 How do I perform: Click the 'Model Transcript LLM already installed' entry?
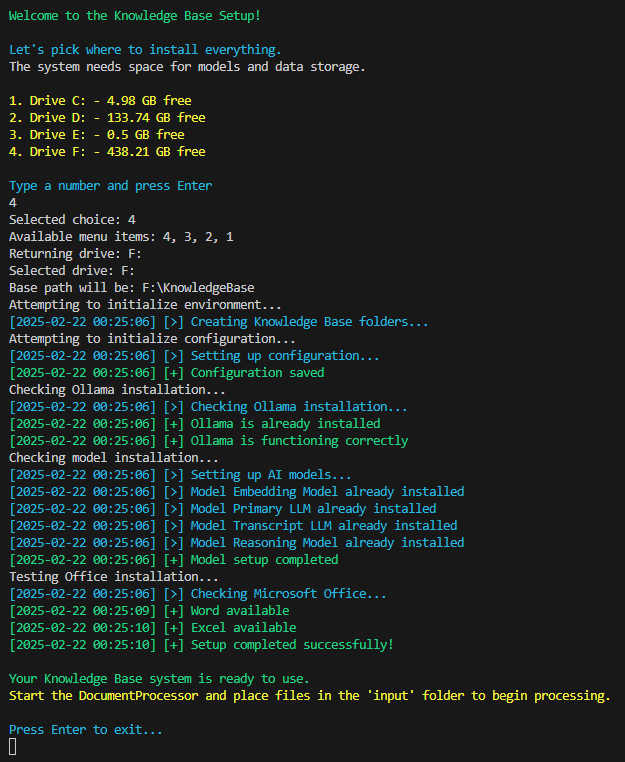coord(324,525)
